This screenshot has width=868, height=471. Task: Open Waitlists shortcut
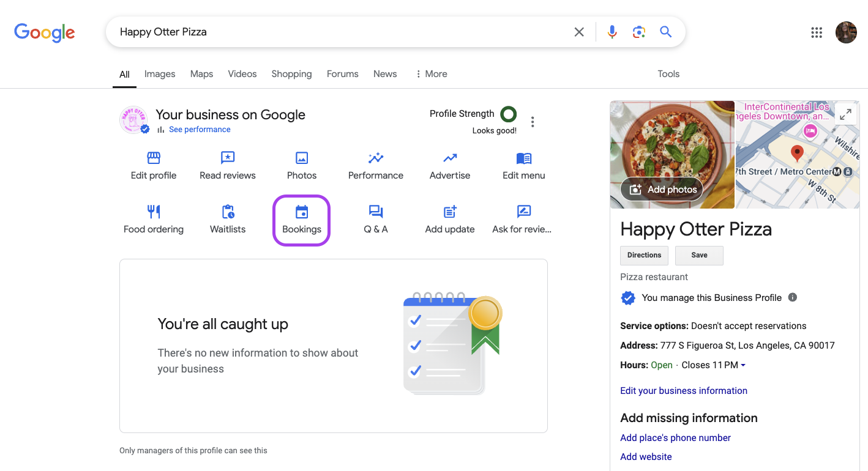click(x=228, y=220)
